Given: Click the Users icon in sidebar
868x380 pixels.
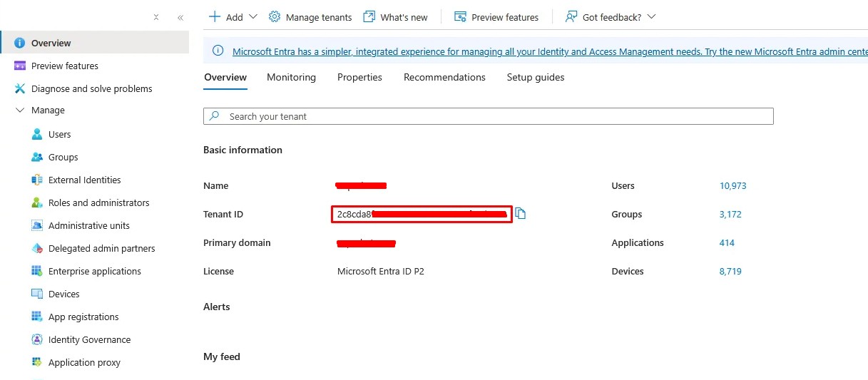Looking at the screenshot, I should tap(37, 135).
